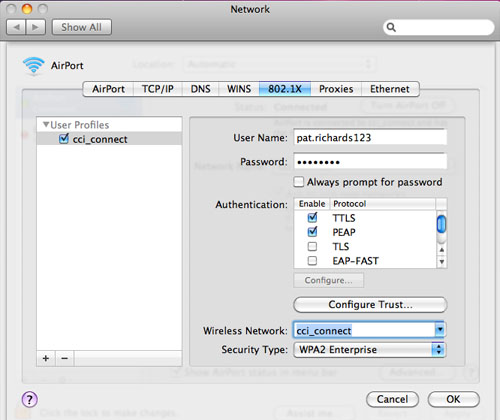This screenshot has height=420, width=500.
Task: Collapse the User Profiles group
Action: (x=46, y=125)
